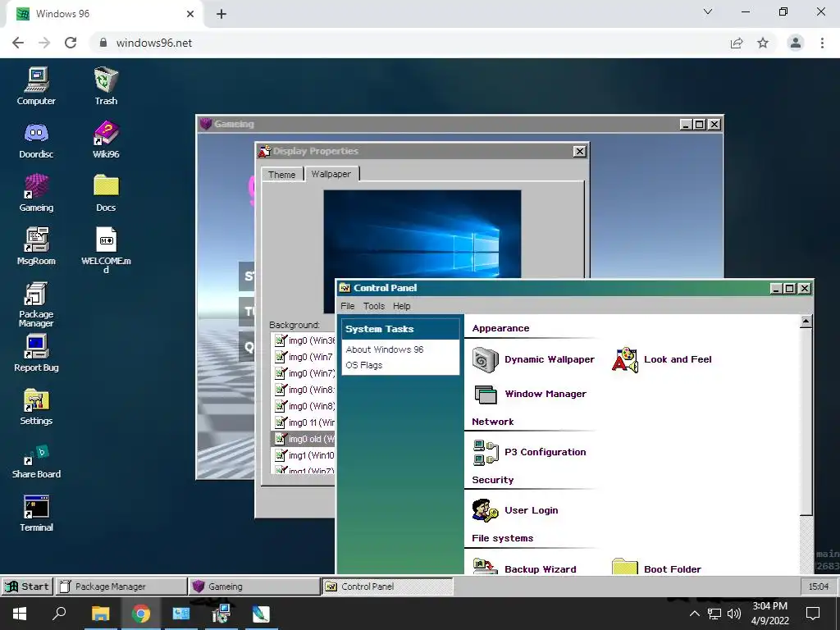Screen dimensions: 840x630
Task: Select the img0 old background entry
Action: click(x=304, y=439)
